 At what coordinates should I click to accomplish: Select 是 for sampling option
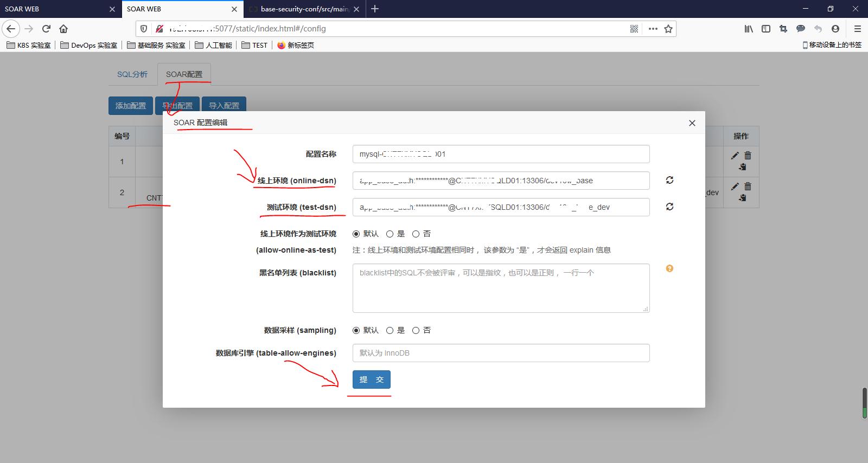click(x=390, y=330)
